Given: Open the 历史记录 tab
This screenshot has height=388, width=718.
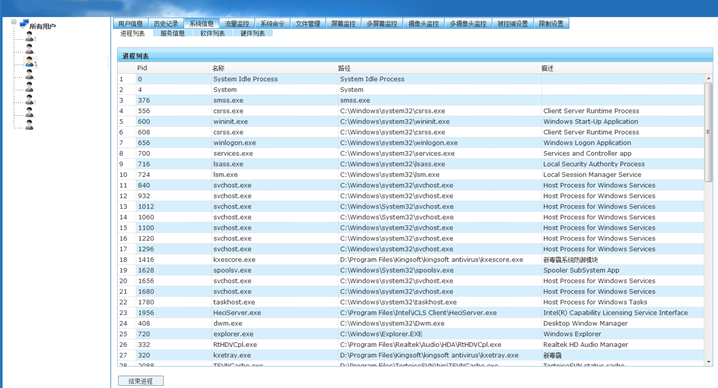Looking at the screenshot, I should coord(166,23).
